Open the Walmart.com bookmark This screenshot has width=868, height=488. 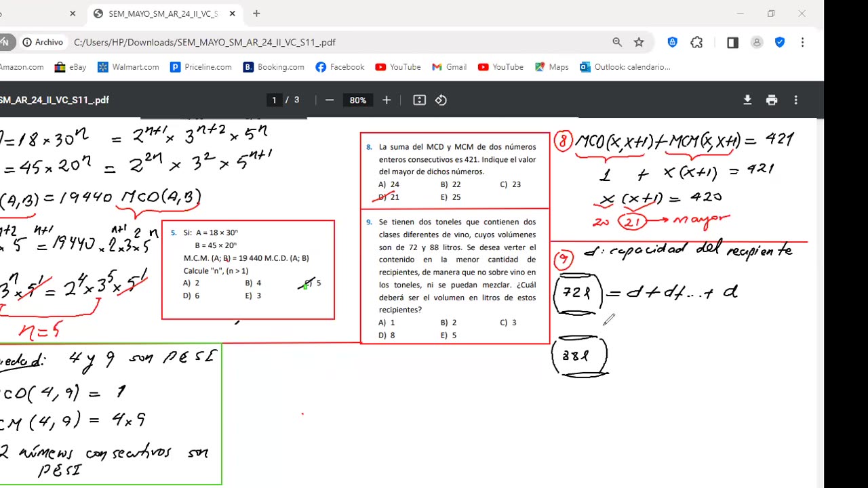128,67
